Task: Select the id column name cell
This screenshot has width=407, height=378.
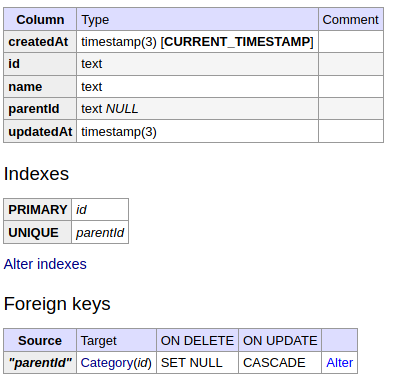Action: point(40,64)
